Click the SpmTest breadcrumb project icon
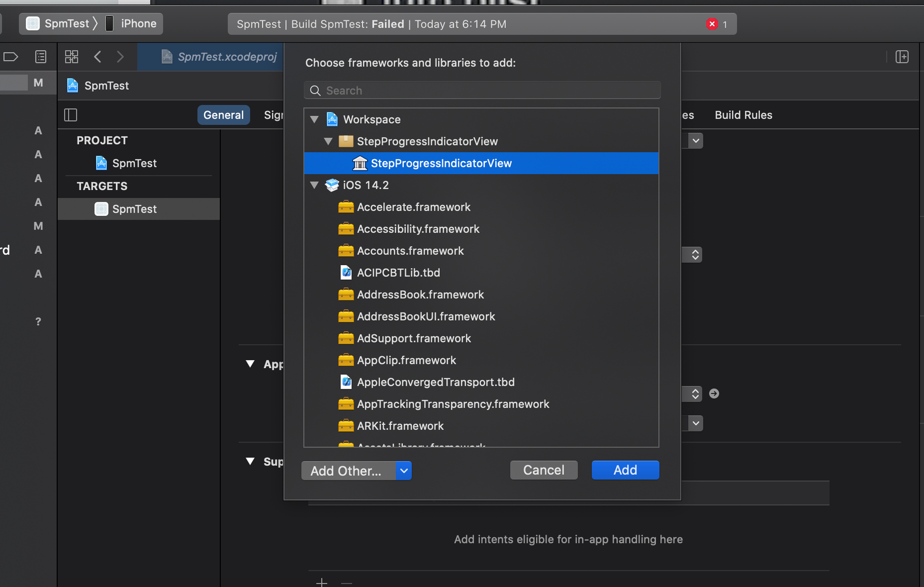This screenshot has height=587, width=924. (x=73, y=85)
